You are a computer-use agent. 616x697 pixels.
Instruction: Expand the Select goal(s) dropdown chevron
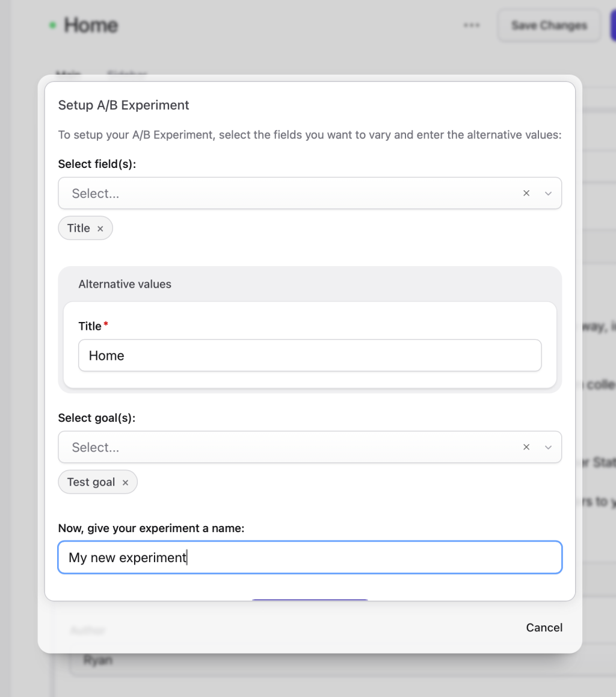(548, 447)
